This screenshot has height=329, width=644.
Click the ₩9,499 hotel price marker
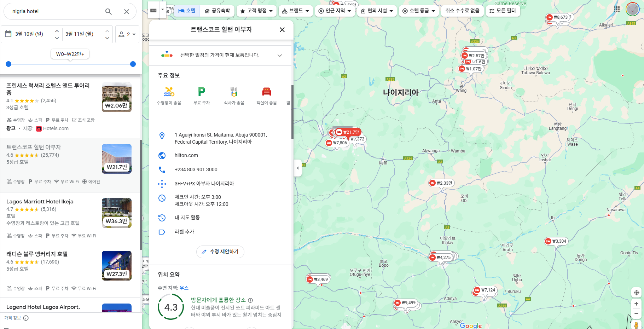pyautogui.click(x=406, y=303)
